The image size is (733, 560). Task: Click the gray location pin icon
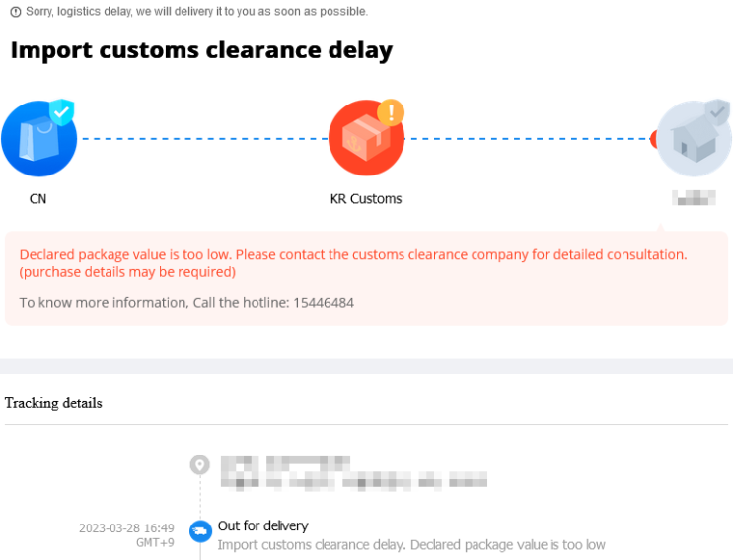(x=200, y=465)
